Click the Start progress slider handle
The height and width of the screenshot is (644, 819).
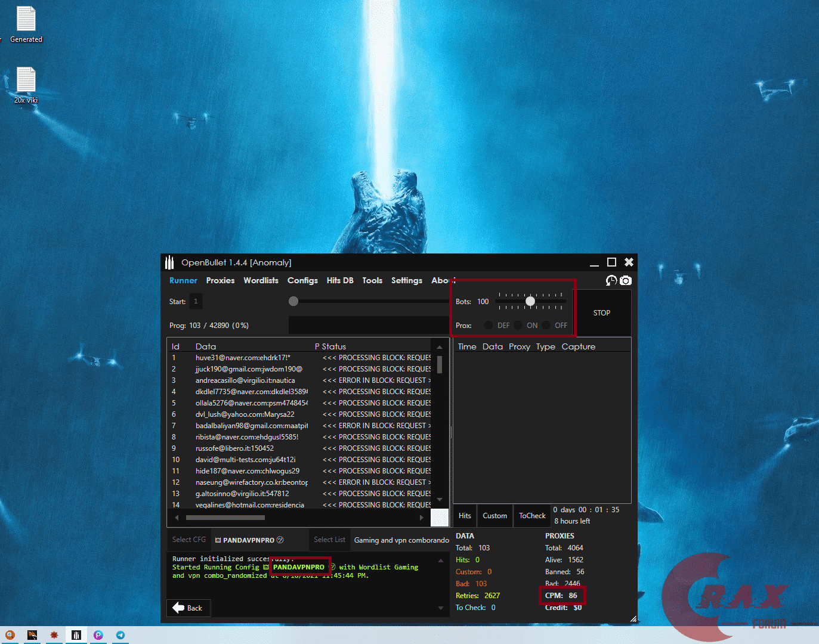click(x=293, y=301)
